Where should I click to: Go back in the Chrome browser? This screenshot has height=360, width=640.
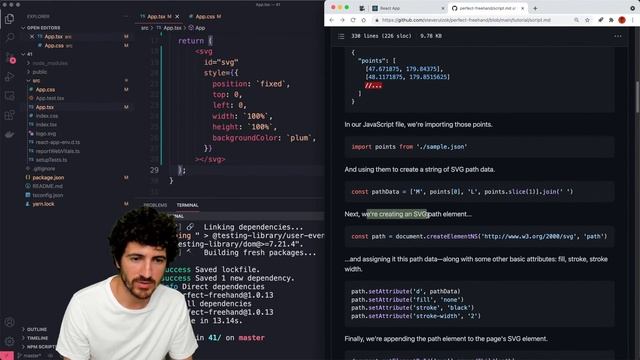point(331,20)
